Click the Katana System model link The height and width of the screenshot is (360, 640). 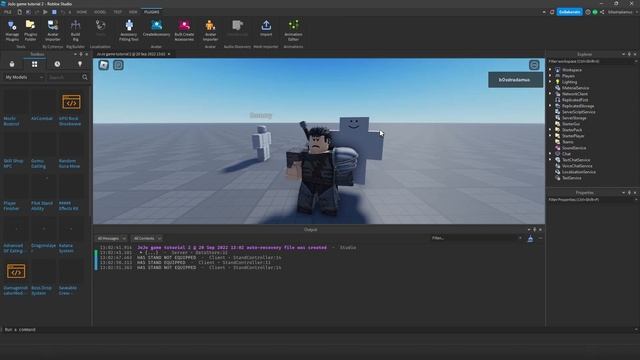coord(66,248)
